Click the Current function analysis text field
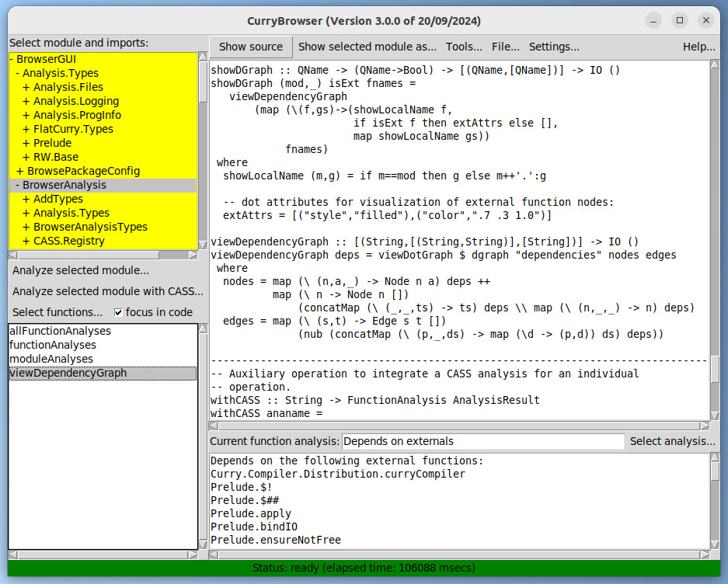 pos(482,442)
